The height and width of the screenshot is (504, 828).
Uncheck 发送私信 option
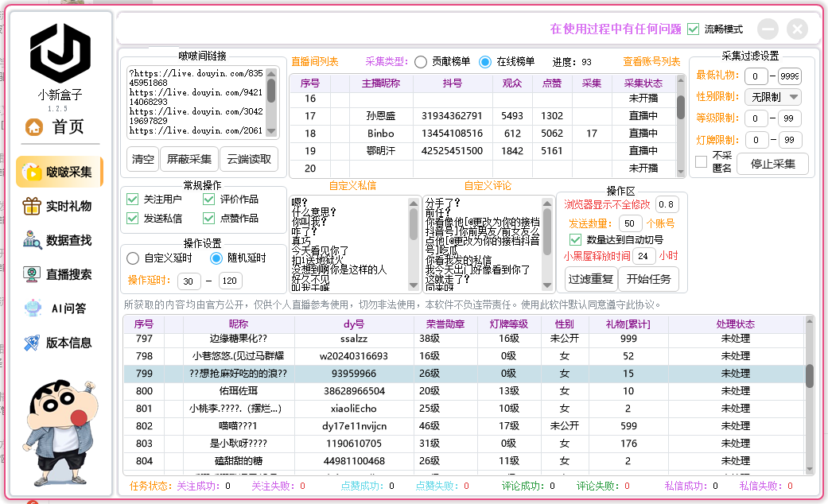click(133, 218)
